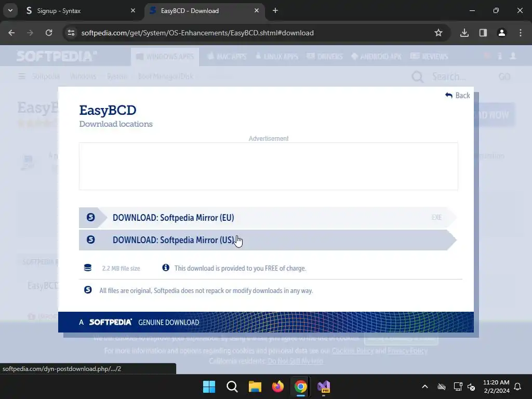Screen dimensions: 532x399
Task: Click the System breadcrumb link
Action: pyautogui.click(x=117, y=76)
